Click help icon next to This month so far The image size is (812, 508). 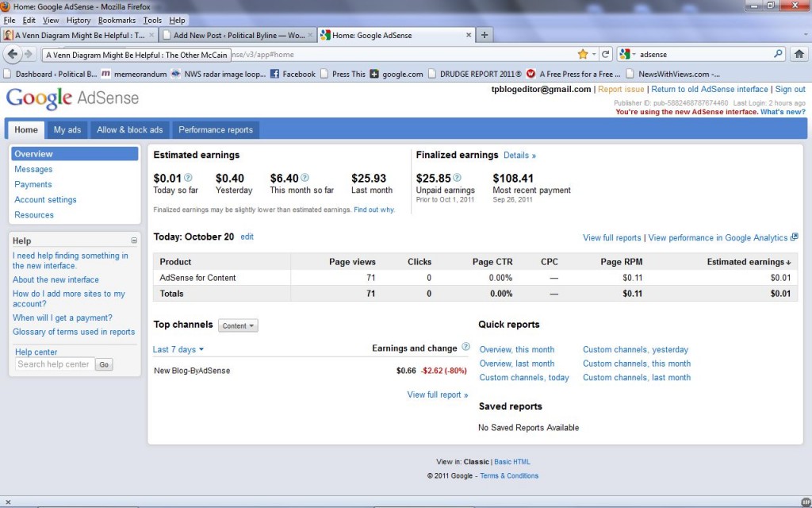tap(305, 177)
